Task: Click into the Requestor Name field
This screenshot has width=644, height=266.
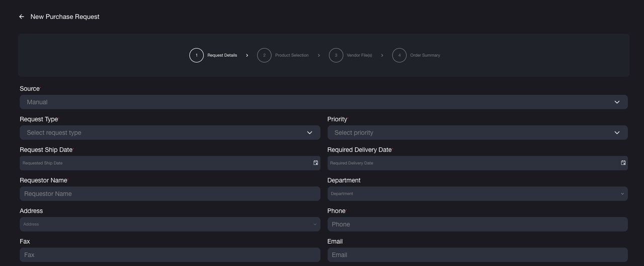Action: (170, 194)
